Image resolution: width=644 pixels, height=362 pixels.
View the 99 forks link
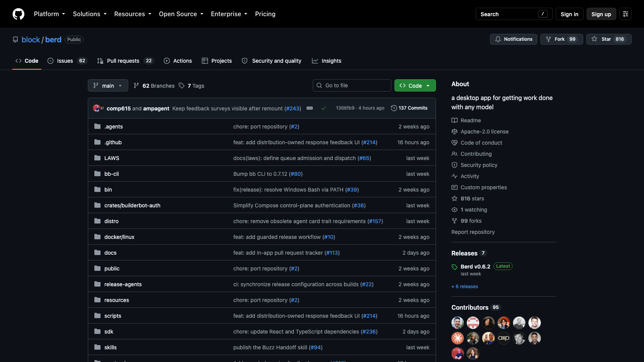coord(471,221)
